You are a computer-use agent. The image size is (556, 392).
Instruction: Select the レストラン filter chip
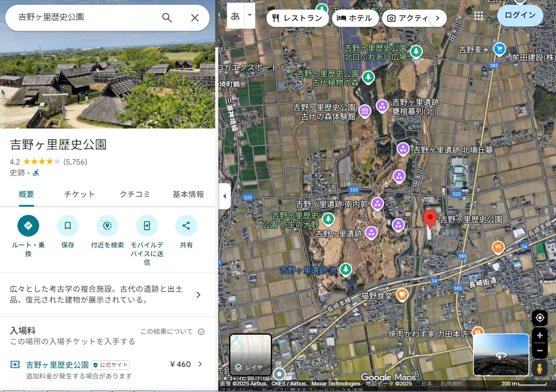(297, 18)
